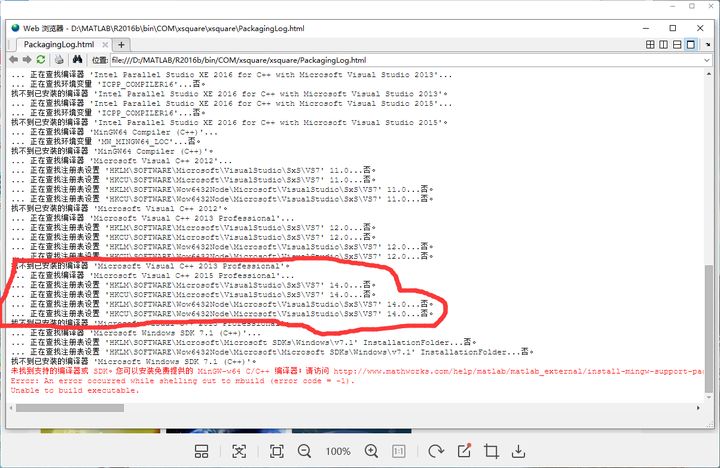Reload the page with the green refresh icon

pos(41,60)
